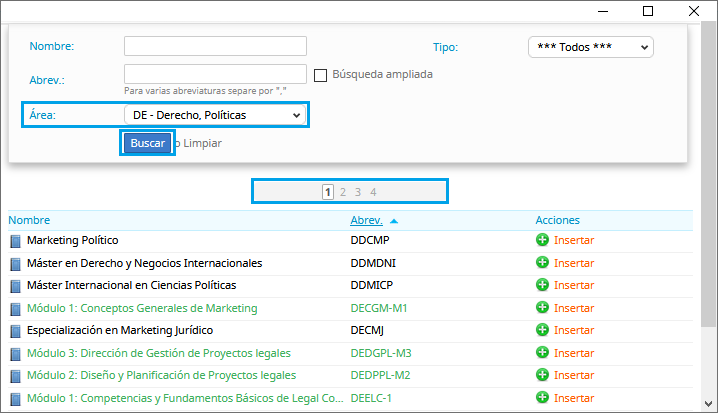Select Máster Internacional en Ciencias Políticas text

[x=131, y=285]
